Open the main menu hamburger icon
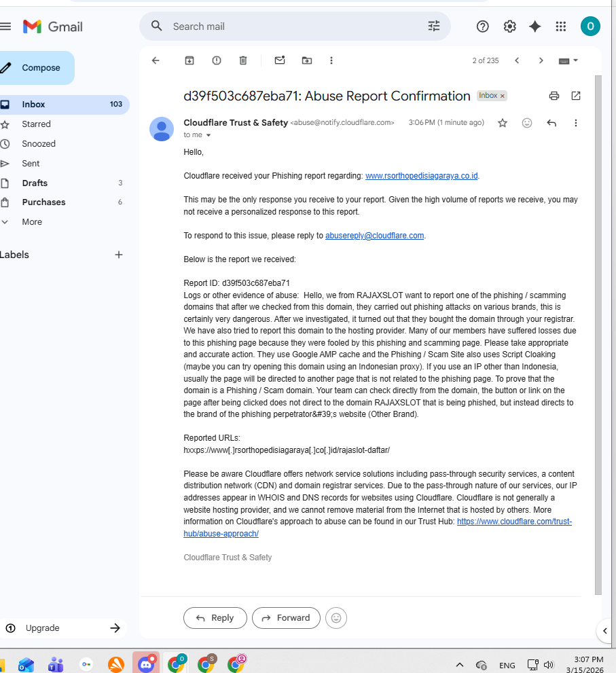This screenshot has width=616, height=673. pyautogui.click(x=5, y=26)
